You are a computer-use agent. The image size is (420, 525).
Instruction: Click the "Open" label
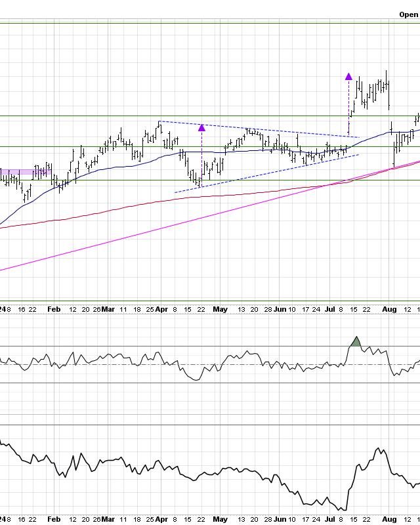click(x=408, y=14)
